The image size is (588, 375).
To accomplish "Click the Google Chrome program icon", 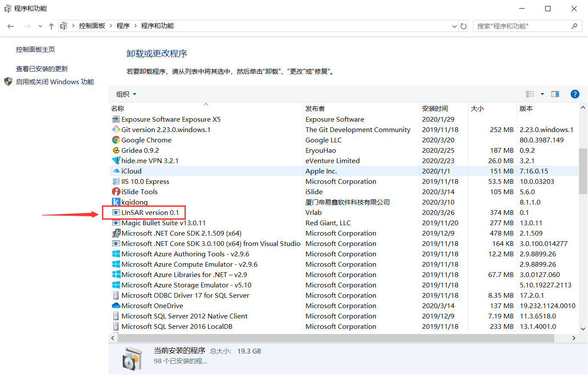I will 116,140.
